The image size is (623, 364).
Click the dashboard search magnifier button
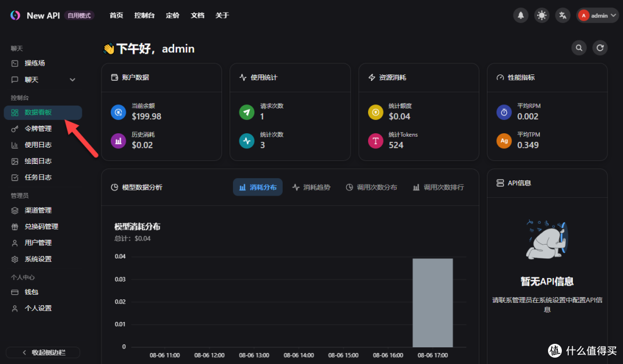pos(579,48)
